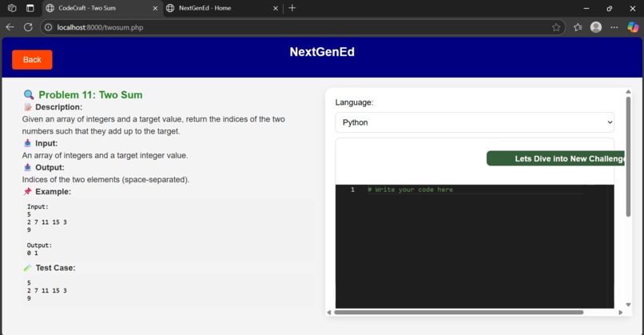Click the NextGenEd header title

(322, 52)
